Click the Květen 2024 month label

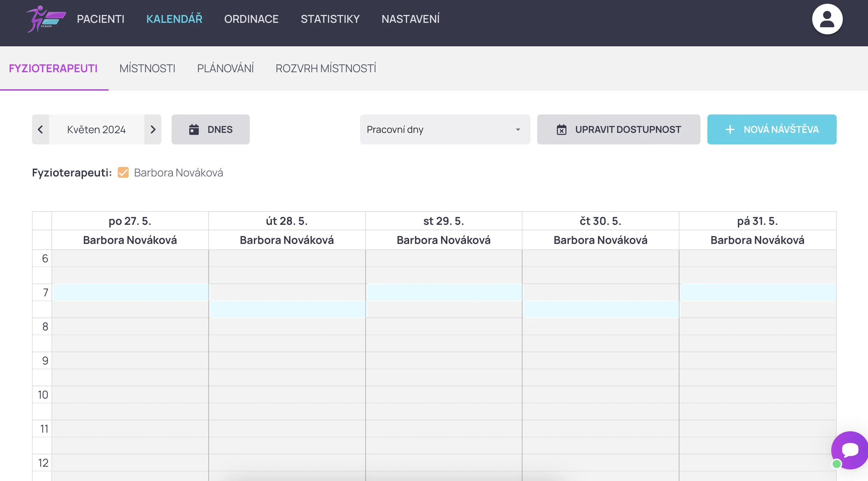96,129
